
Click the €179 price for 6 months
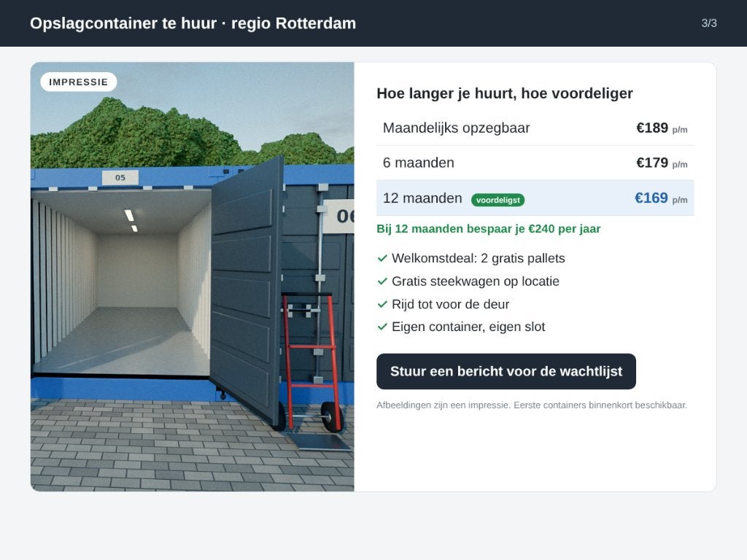652,163
